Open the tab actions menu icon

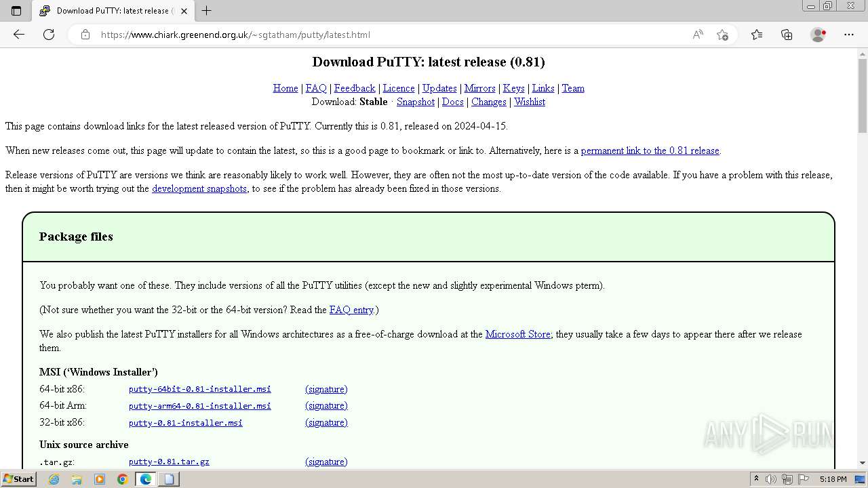pos(16,11)
